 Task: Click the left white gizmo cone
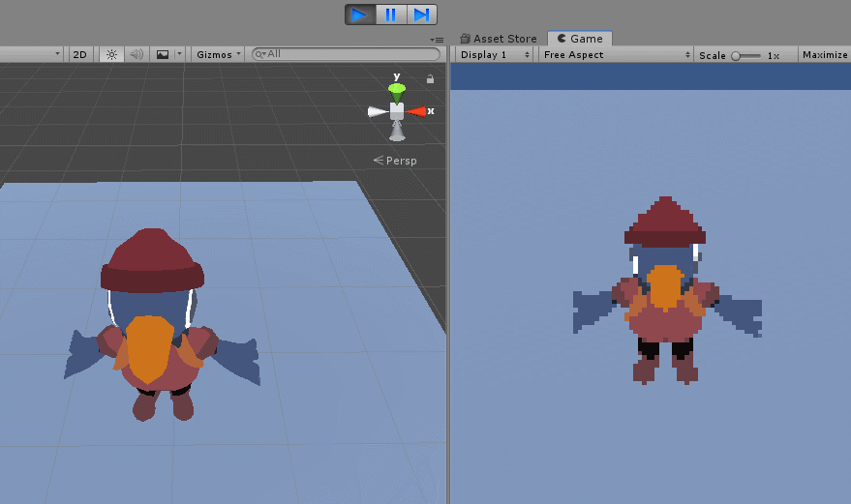coord(379,112)
